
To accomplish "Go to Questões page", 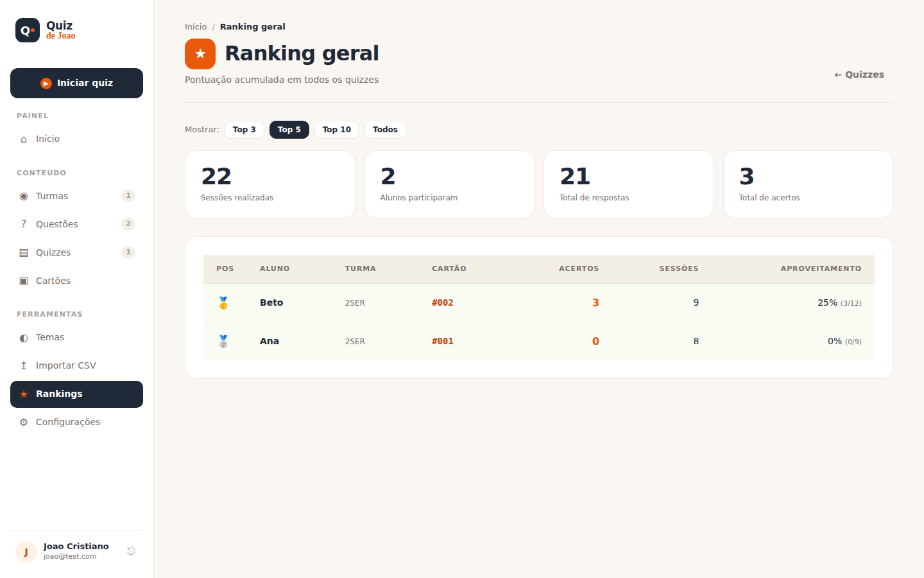I will pos(76,224).
